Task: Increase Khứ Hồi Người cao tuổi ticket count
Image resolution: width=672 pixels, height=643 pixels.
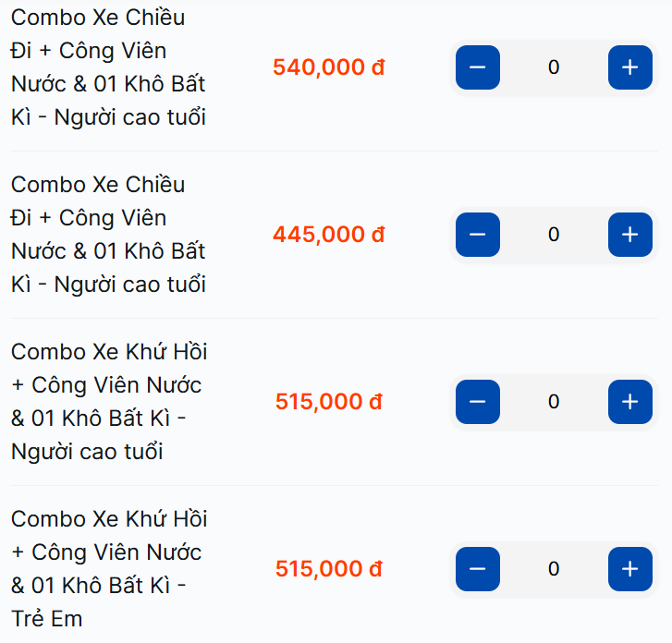Action: pos(630,402)
